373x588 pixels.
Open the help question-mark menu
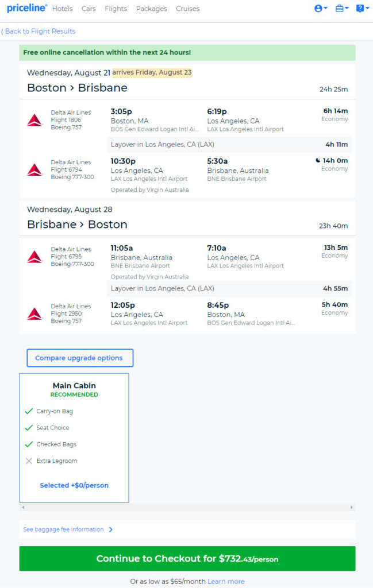pyautogui.click(x=363, y=8)
